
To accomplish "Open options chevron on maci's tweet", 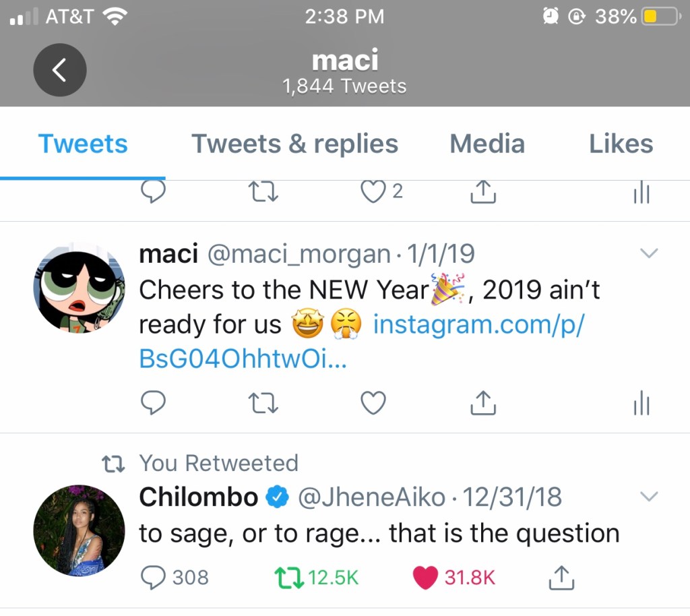I will (x=648, y=253).
